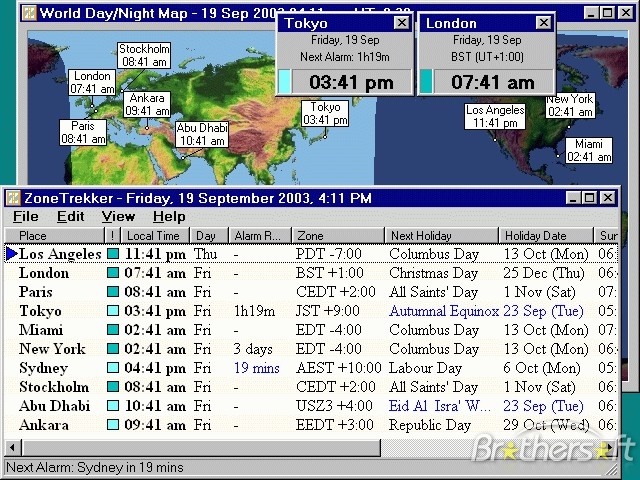
Task: Select the Tokyo place name in list
Action: click(40, 311)
